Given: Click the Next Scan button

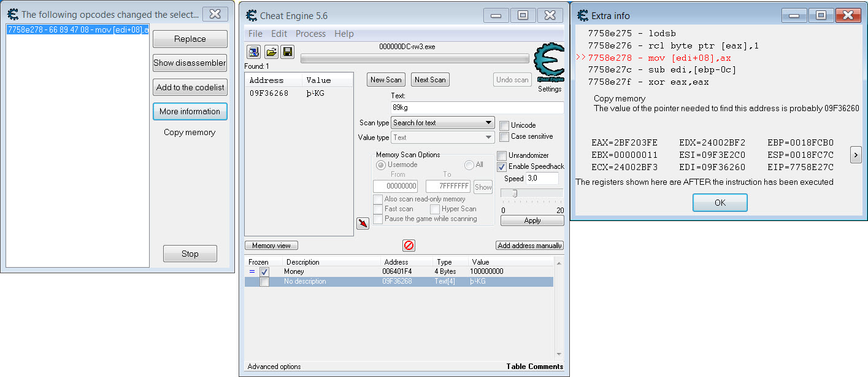Looking at the screenshot, I should pos(430,79).
